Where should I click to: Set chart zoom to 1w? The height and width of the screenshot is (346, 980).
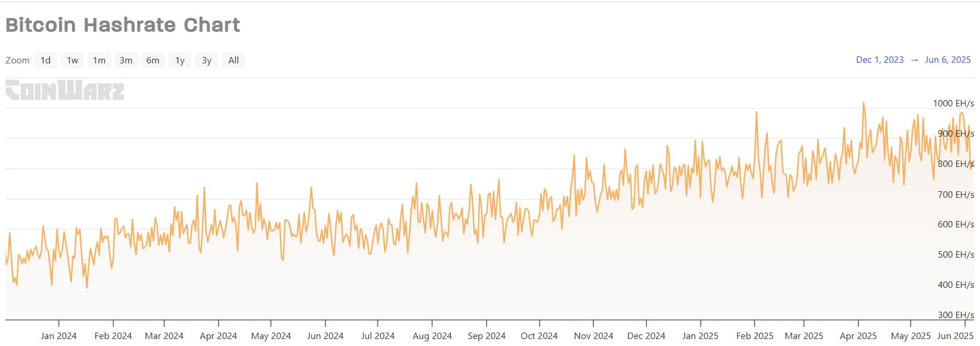click(x=72, y=60)
